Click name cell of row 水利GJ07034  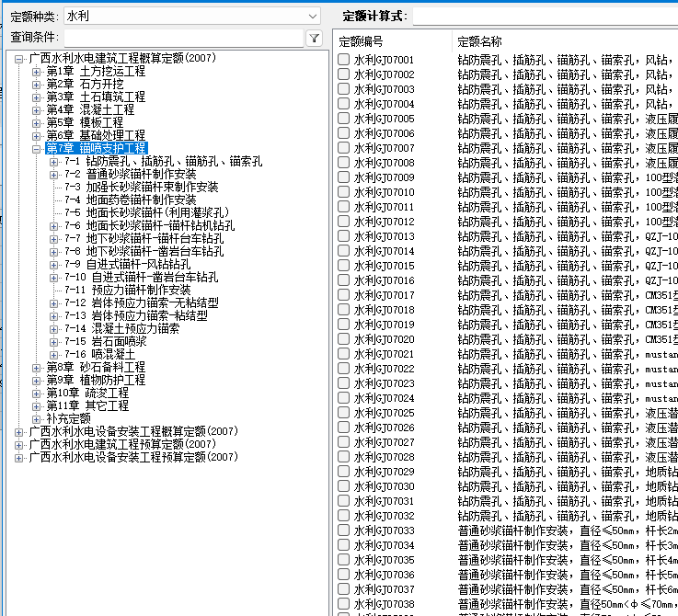click(568, 545)
